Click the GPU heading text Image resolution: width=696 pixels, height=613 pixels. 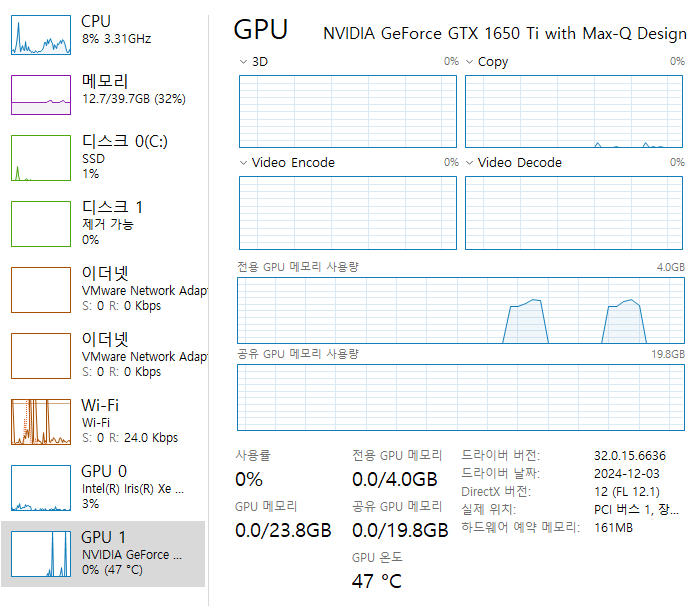(261, 30)
